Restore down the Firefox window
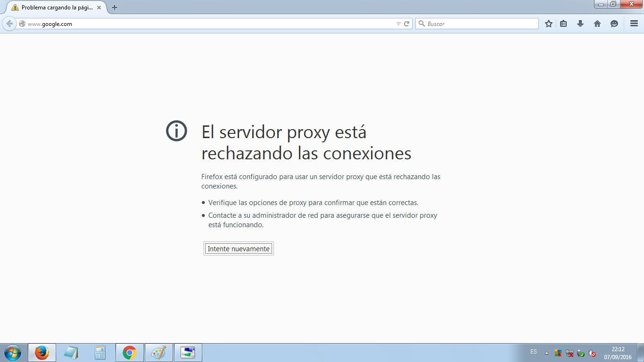Screen dimensions: 644x362 tap(613, 4)
